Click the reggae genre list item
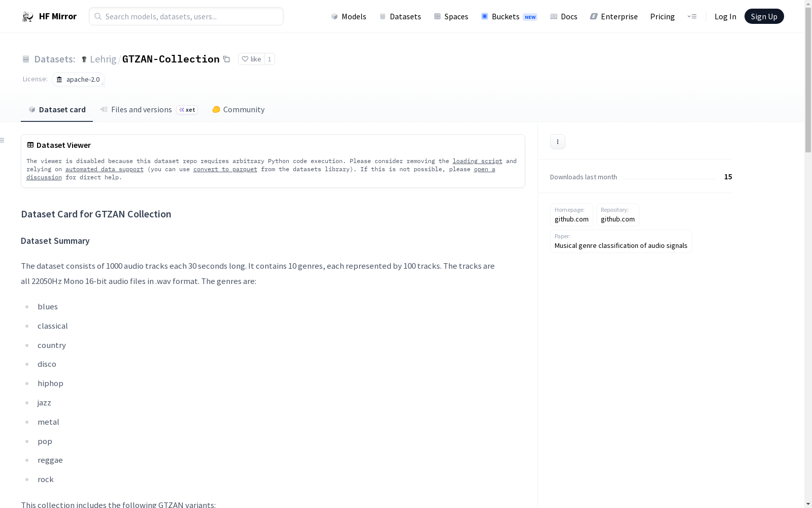 (50, 460)
